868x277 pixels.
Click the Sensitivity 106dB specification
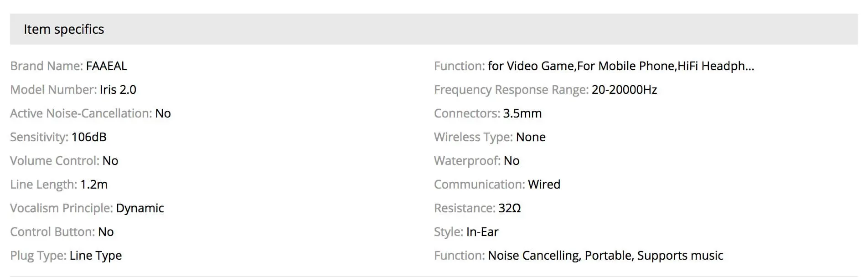58,137
